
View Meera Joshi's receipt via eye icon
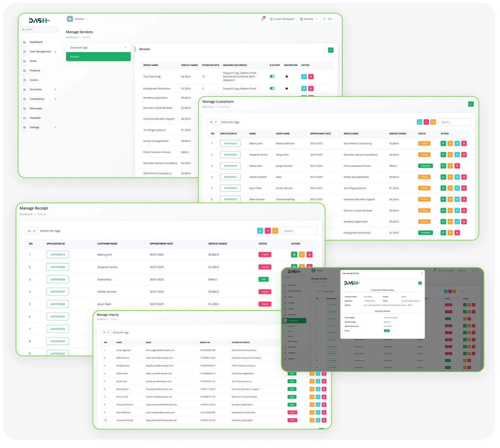point(301,255)
